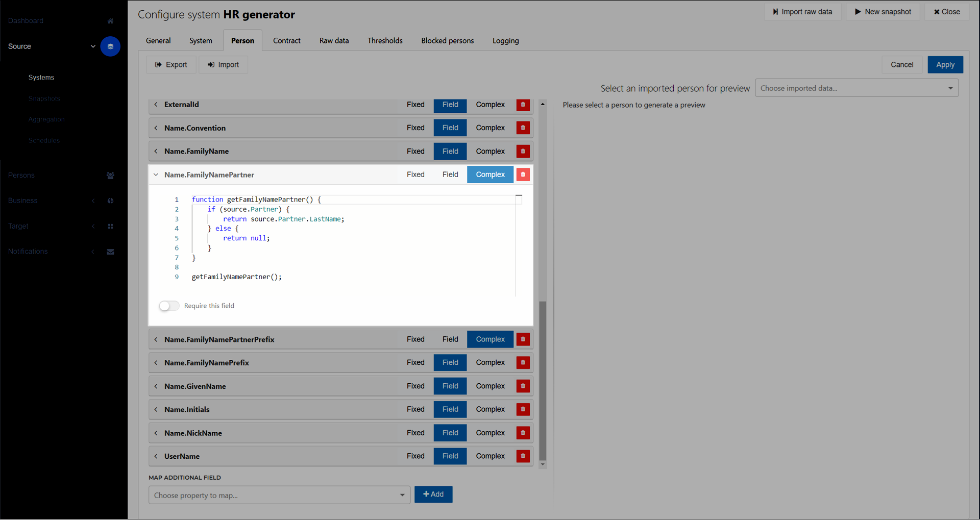Click the Import button

coord(223,65)
